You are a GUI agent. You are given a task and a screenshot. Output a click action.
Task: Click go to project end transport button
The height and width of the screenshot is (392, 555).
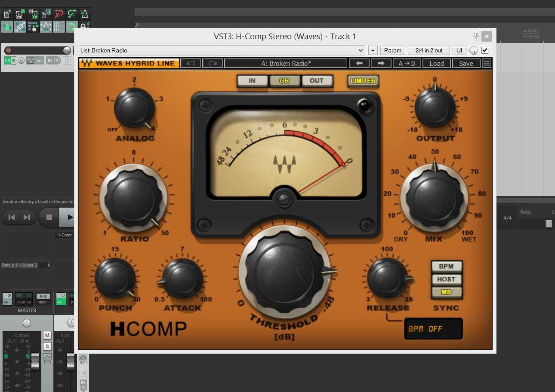(x=27, y=217)
